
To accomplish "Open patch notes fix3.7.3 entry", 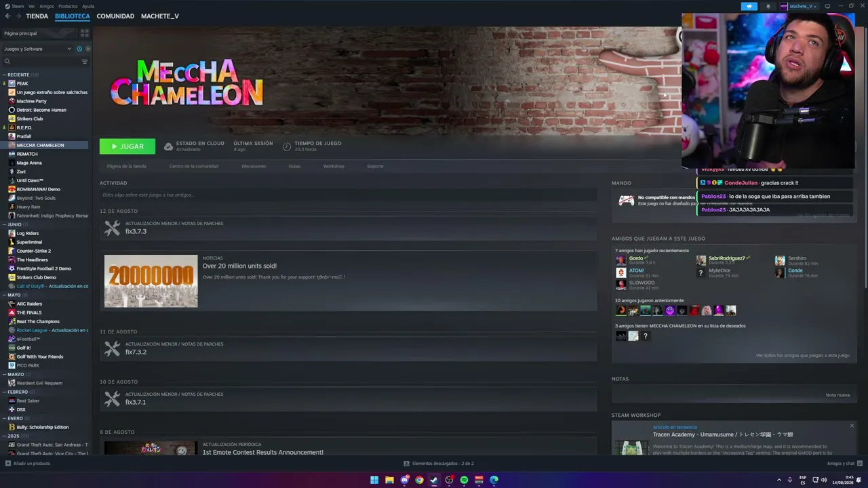I will pos(349,228).
